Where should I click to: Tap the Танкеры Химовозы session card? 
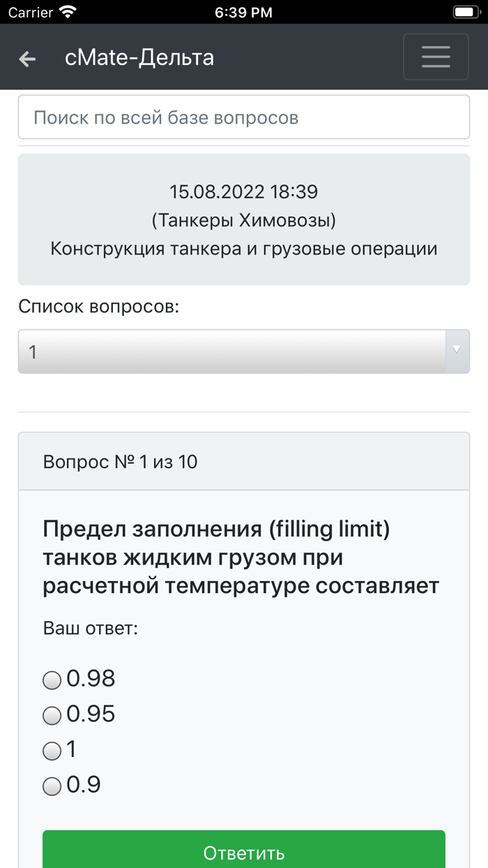coord(243,219)
